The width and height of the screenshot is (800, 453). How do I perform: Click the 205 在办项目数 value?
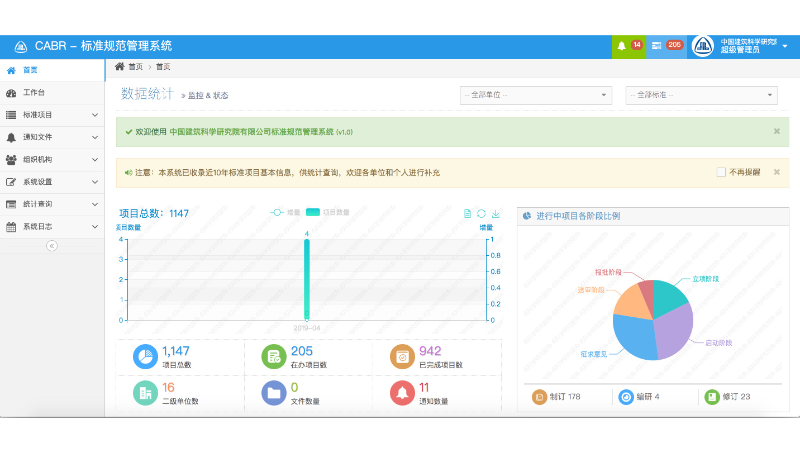(x=302, y=351)
